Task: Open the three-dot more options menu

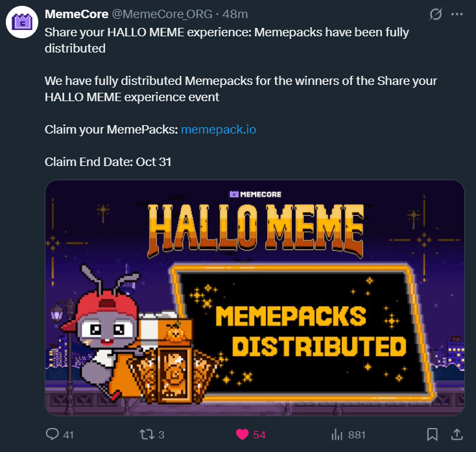Action: coord(457,14)
